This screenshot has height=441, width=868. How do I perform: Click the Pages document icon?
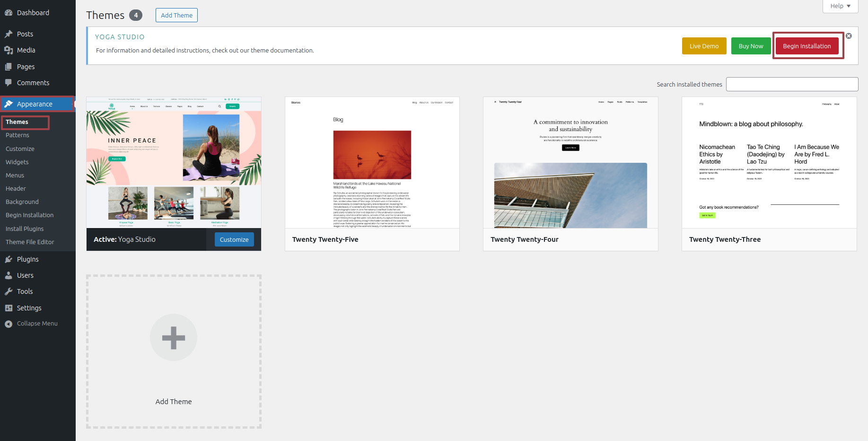click(9, 67)
